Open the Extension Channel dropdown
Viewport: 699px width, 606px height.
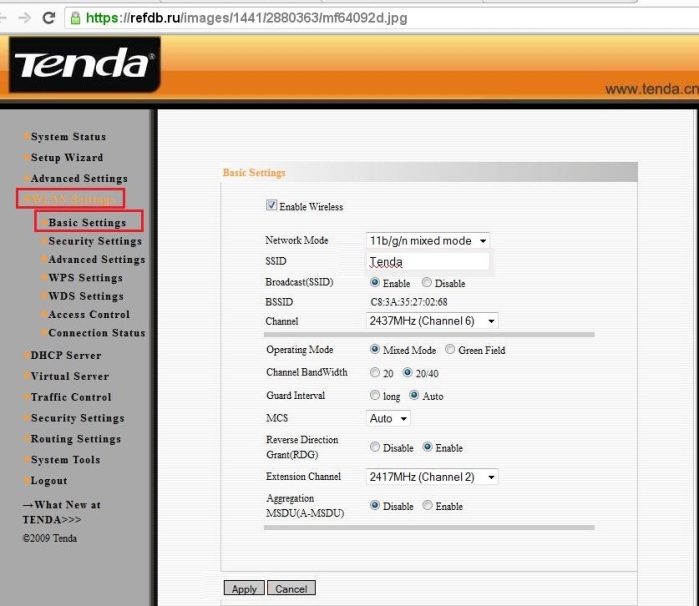point(432,477)
